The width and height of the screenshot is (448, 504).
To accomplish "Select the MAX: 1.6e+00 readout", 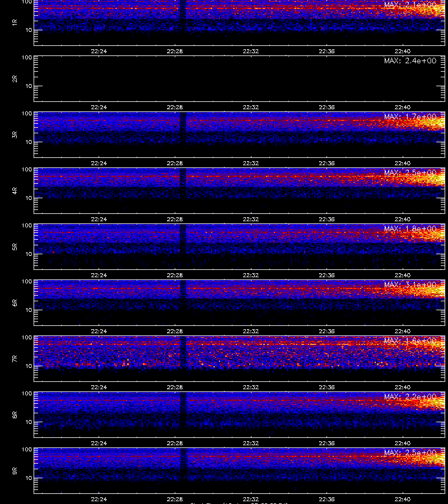I will [410, 340].
